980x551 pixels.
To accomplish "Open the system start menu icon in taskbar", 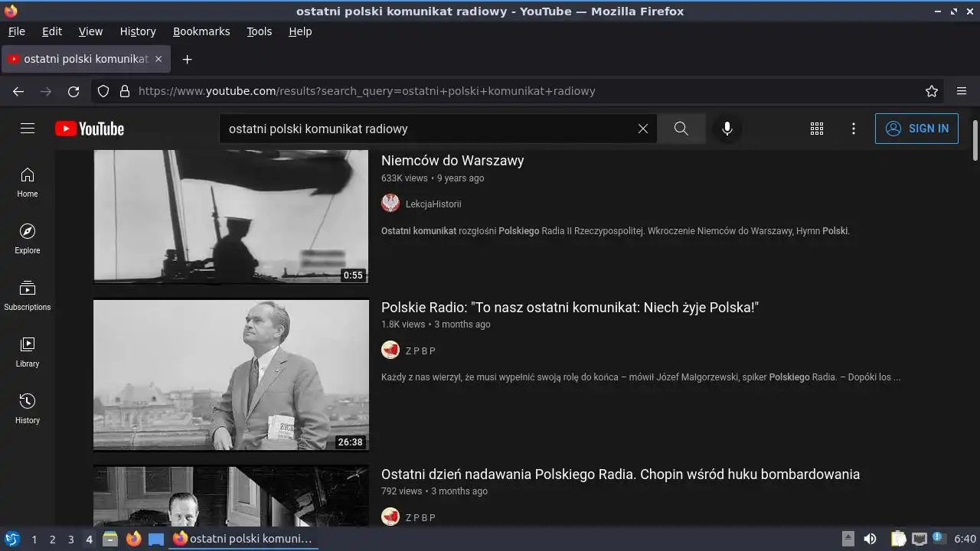I will [x=11, y=539].
